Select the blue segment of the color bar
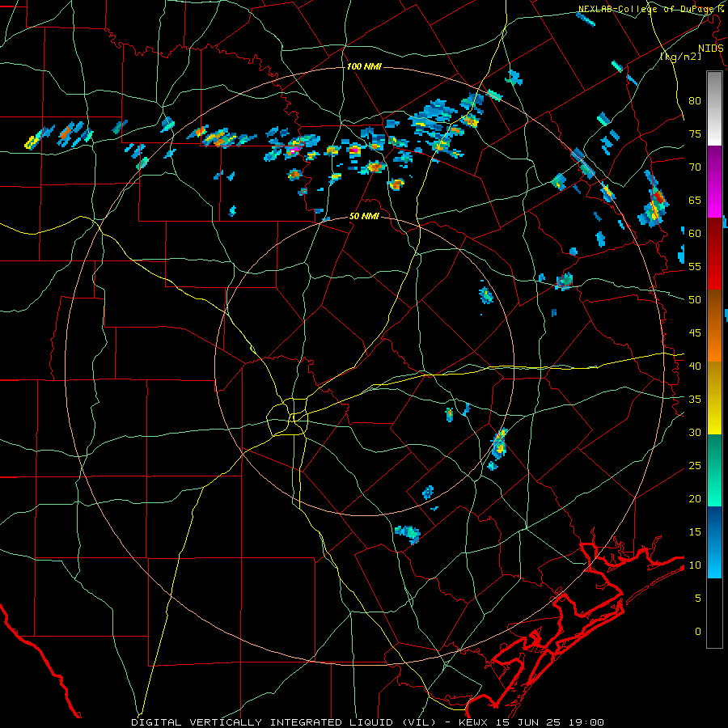728x728 pixels. [714, 542]
